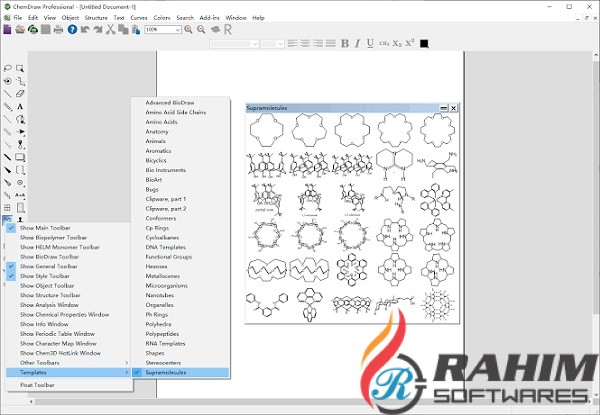600x415 pixels.
Task: Choose the TLC plate tool
Action: pos(20,208)
